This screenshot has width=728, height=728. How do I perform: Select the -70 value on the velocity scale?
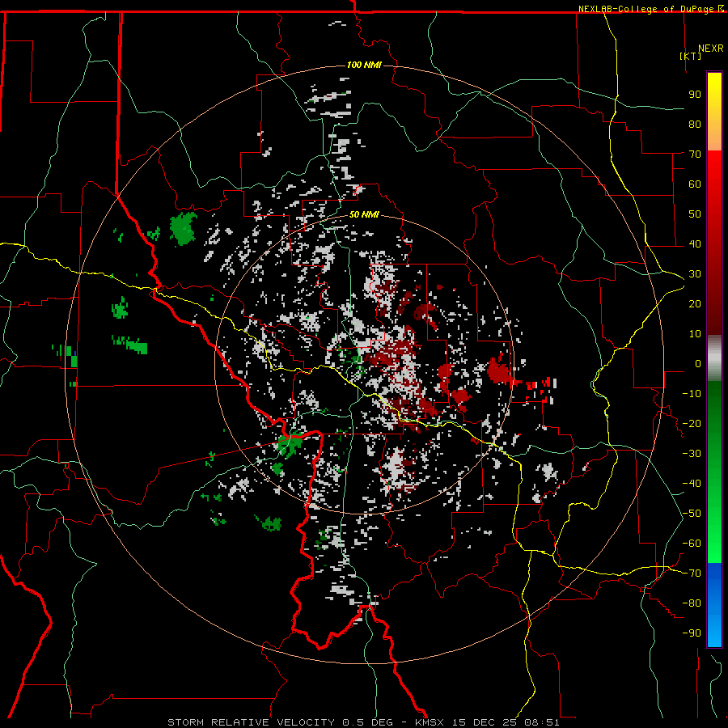pos(692,574)
